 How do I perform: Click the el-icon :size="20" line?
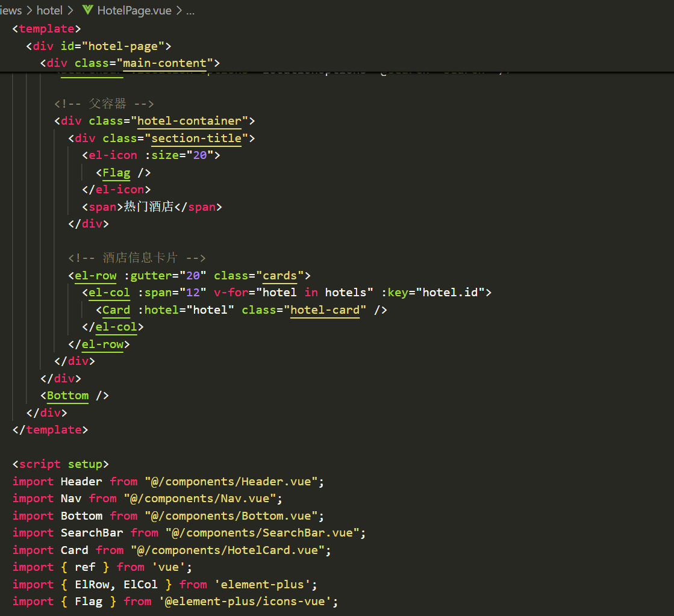pyautogui.click(x=151, y=155)
